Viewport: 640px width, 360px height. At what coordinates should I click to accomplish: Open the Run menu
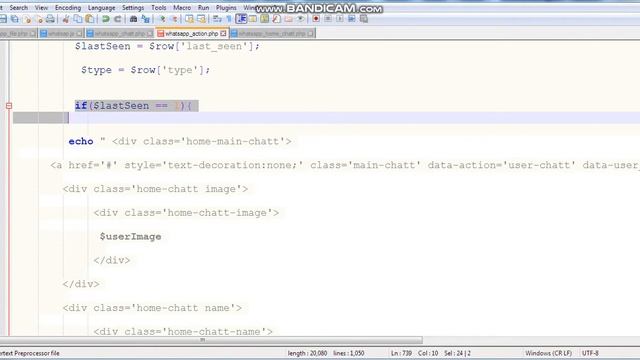(203, 7)
